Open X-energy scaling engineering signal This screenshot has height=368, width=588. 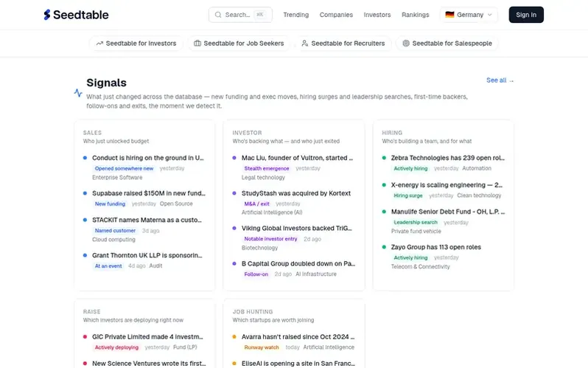(447, 185)
